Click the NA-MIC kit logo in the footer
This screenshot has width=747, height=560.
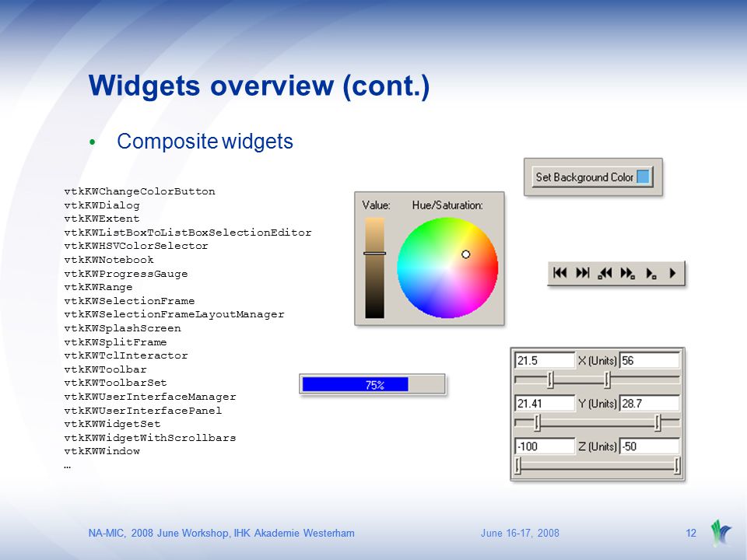[x=721, y=532]
